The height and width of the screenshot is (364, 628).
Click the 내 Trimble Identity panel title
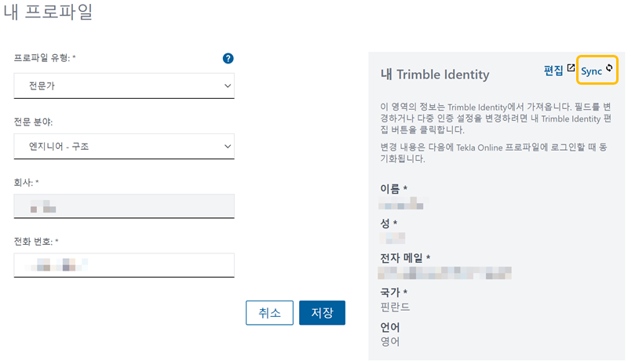434,75
